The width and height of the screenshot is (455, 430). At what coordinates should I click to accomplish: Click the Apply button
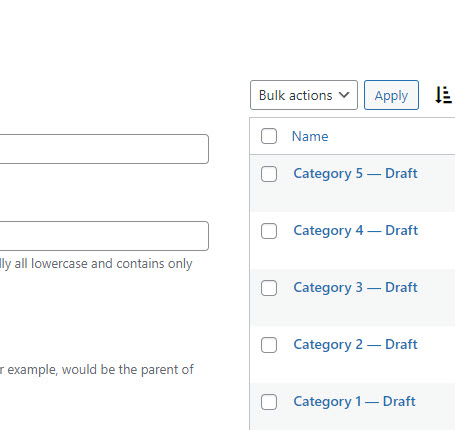[391, 95]
